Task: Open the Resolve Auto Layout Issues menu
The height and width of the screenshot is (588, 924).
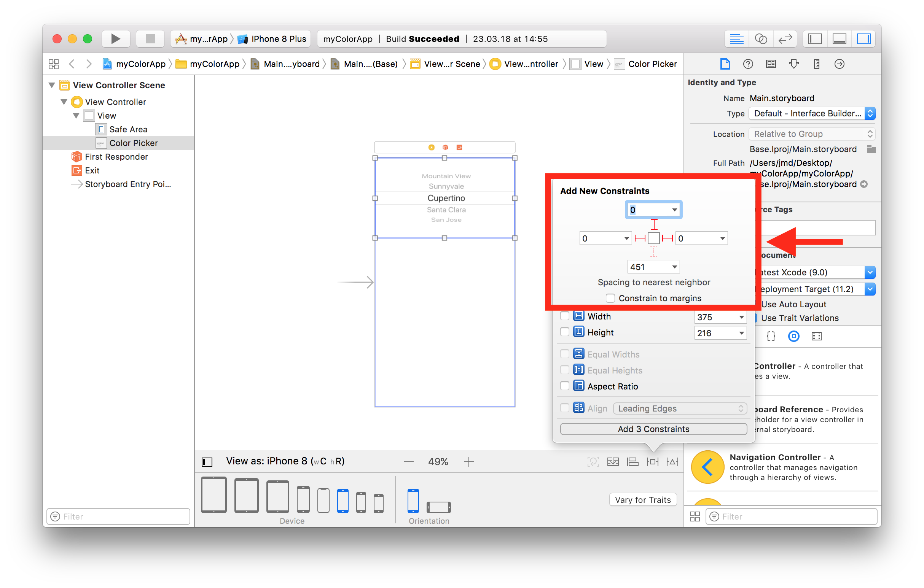Action: pos(672,461)
